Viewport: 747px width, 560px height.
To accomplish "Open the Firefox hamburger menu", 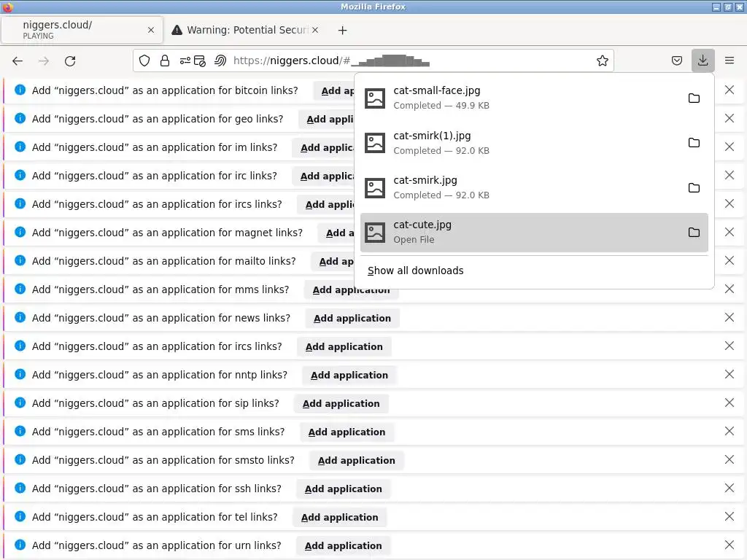I will [x=729, y=61].
